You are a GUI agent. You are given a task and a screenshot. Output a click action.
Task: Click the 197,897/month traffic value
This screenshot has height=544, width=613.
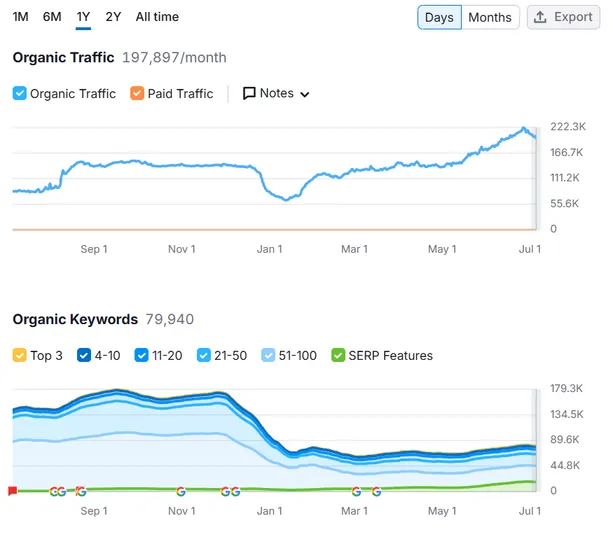click(x=174, y=57)
